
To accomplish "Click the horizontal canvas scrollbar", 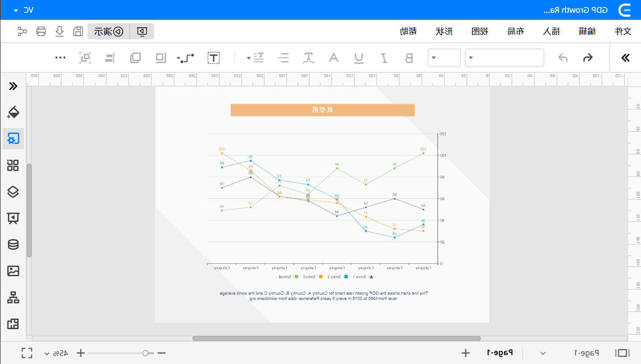I will (x=336, y=338).
